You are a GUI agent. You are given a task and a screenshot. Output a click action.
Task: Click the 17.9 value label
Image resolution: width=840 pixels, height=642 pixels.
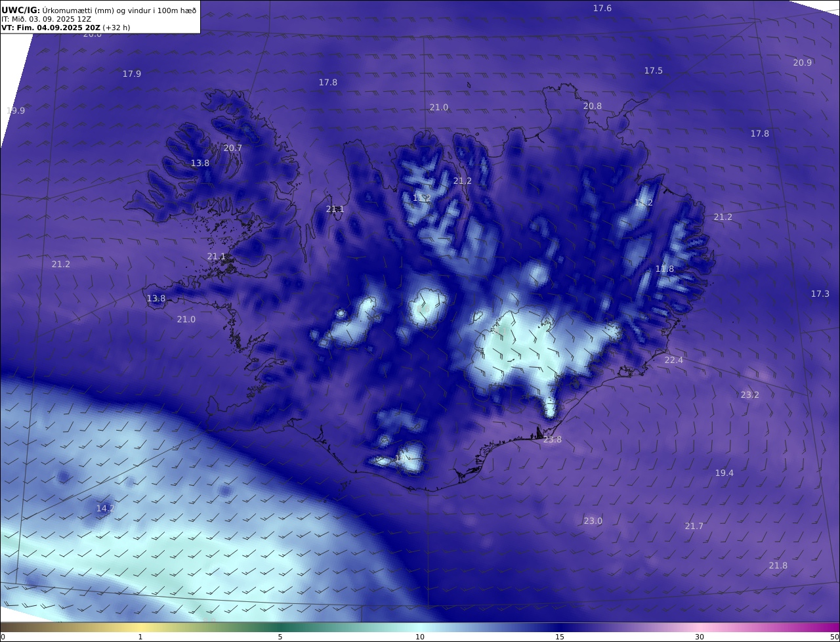tap(132, 74)
